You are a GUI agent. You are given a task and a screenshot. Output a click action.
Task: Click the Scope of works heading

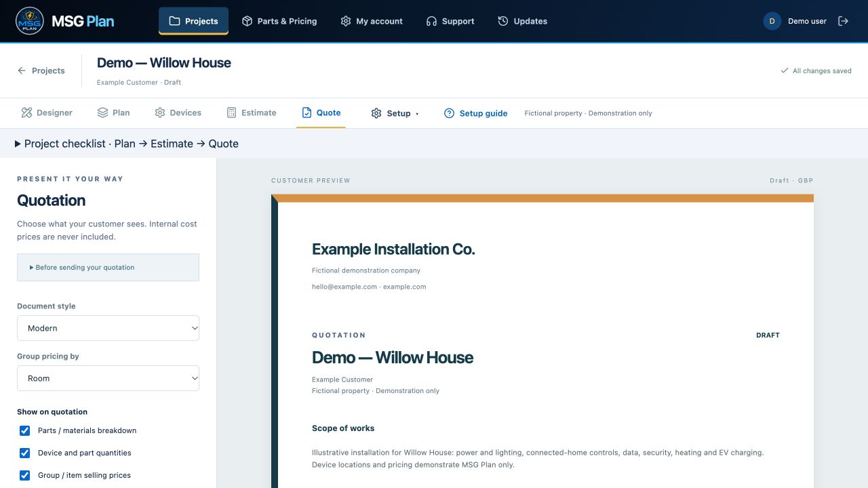tap(343, 428)
